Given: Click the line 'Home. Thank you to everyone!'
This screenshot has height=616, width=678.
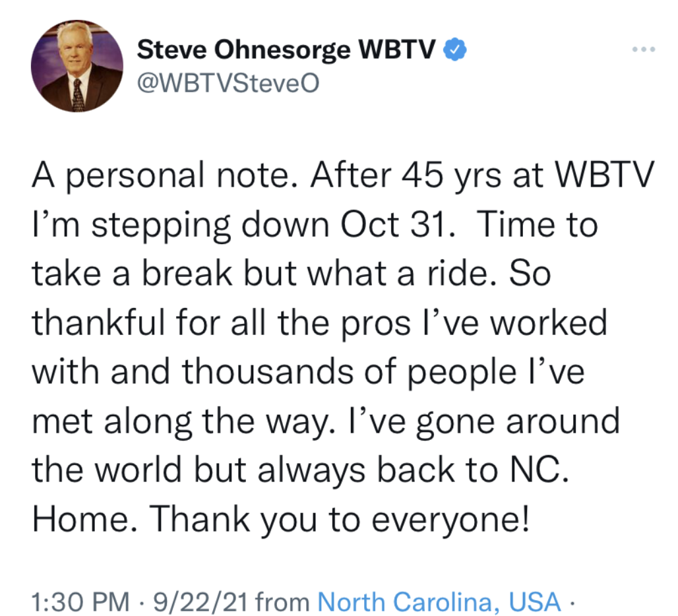Looking at the screenshot, I should pos(280,519).
